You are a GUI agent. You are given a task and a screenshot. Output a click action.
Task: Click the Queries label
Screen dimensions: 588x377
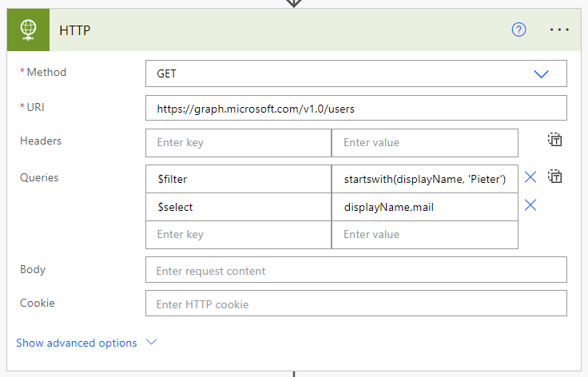(x=39, y=177)
